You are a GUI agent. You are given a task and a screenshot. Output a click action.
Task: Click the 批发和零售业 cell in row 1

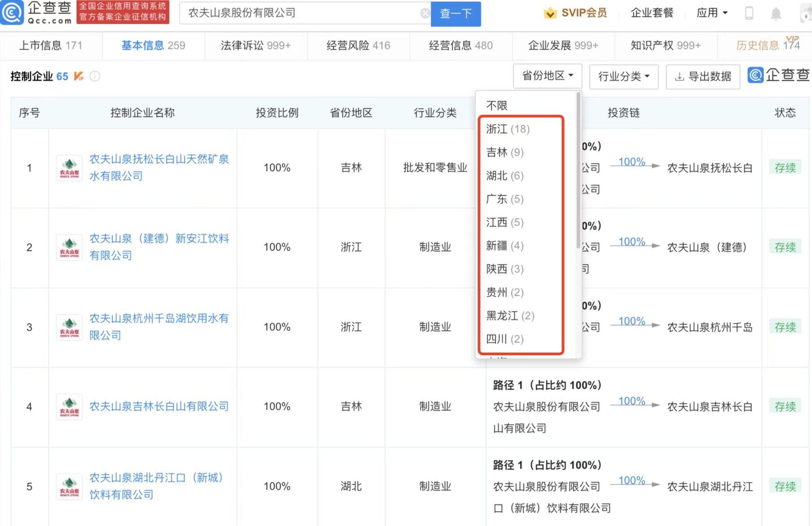[x=435, y=168]
